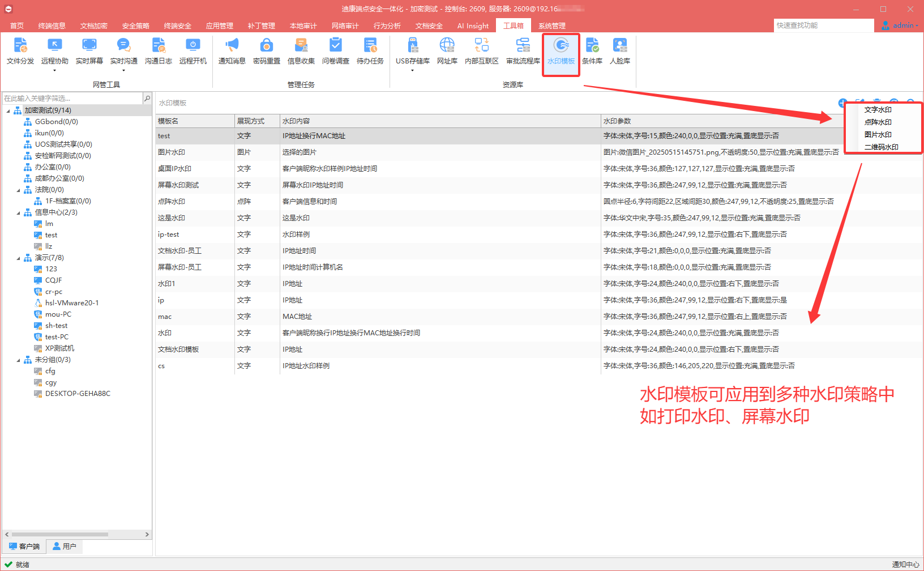Collapse the 未分组 tree group
Viewport: 924px width, 571px height.
pos(18,360)
